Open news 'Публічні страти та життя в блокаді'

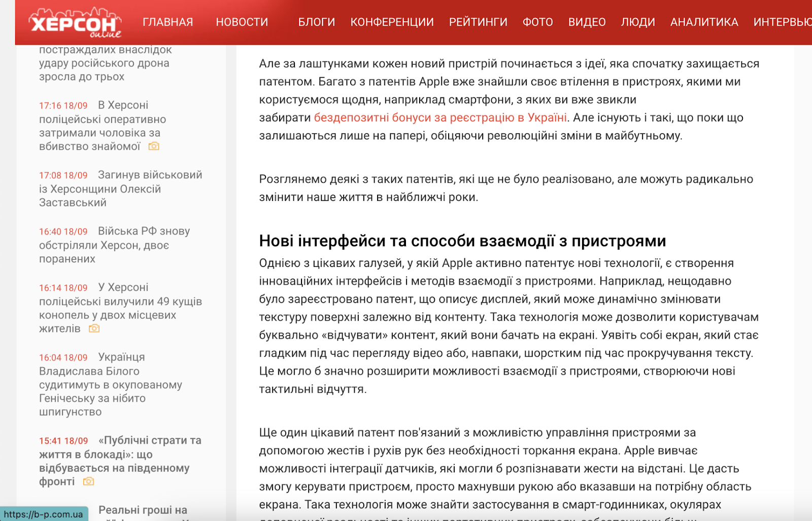[x=120, y=461]
